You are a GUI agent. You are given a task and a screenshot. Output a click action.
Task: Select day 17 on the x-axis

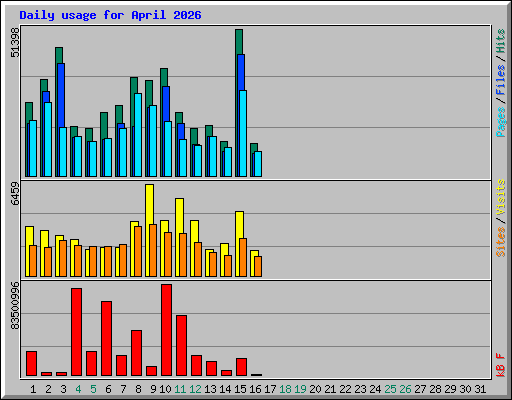270,389
